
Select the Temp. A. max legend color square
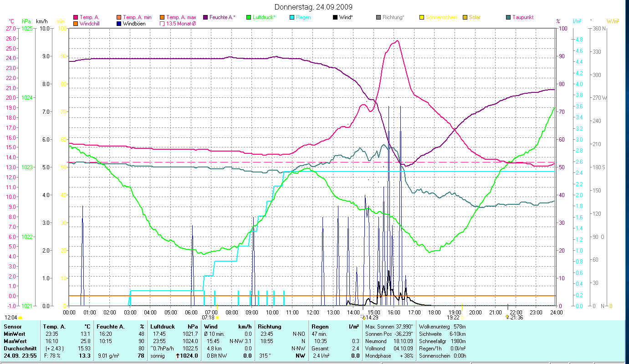(x=162, y=17)
